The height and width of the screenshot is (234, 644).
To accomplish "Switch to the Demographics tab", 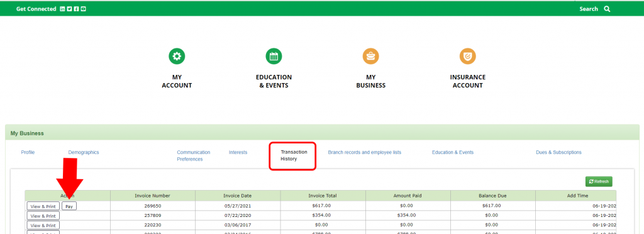I will point(84,152).
